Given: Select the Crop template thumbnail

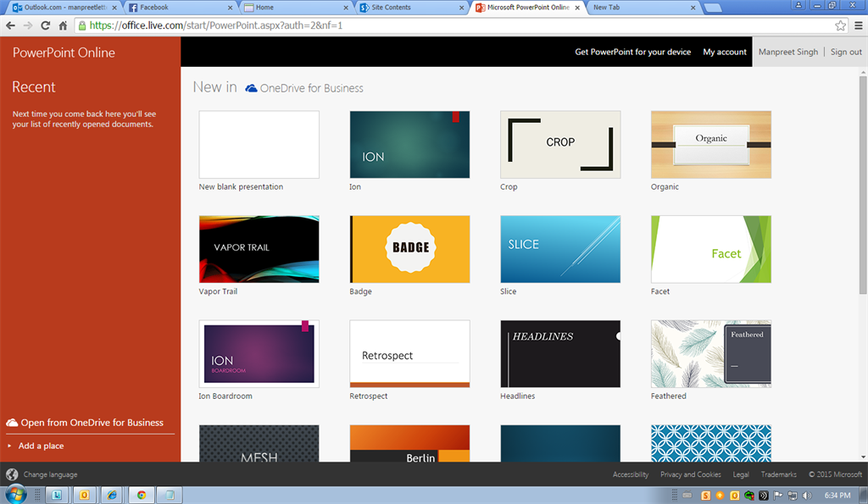Looking at the screenshot, I should click(x=560, y=144).
